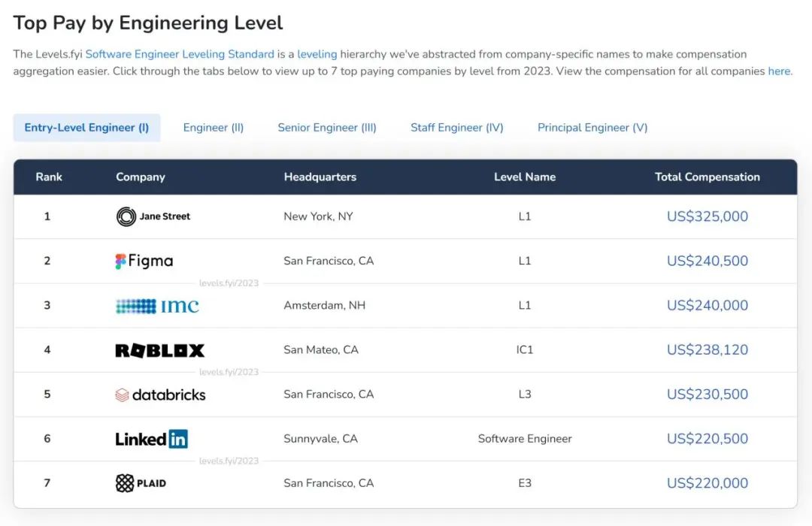
Task: Click the Jane Street company logo
Action: click(x=153, y=216)
